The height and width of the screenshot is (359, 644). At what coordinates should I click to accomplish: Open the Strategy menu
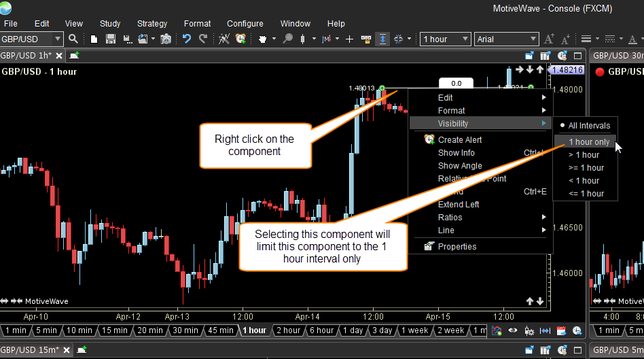152,23
